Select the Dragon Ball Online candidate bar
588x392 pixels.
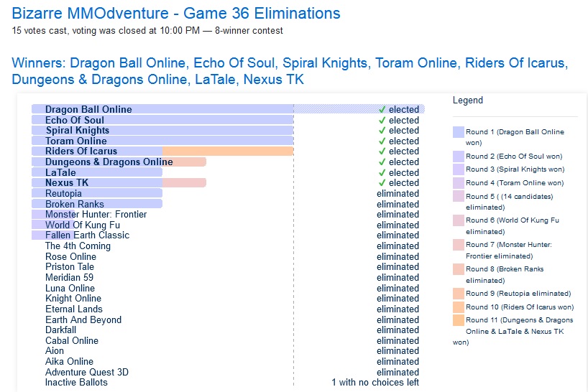[x=228, y=109]
